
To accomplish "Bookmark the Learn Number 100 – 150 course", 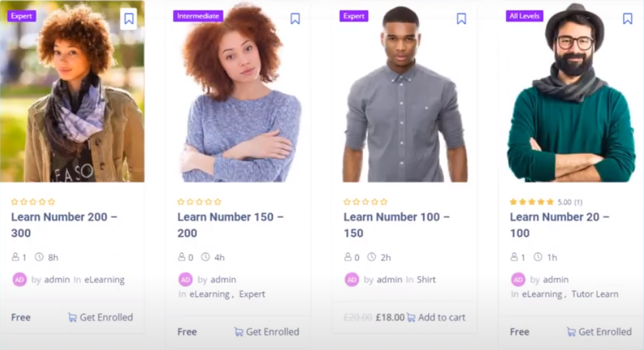I will point(461,19).
